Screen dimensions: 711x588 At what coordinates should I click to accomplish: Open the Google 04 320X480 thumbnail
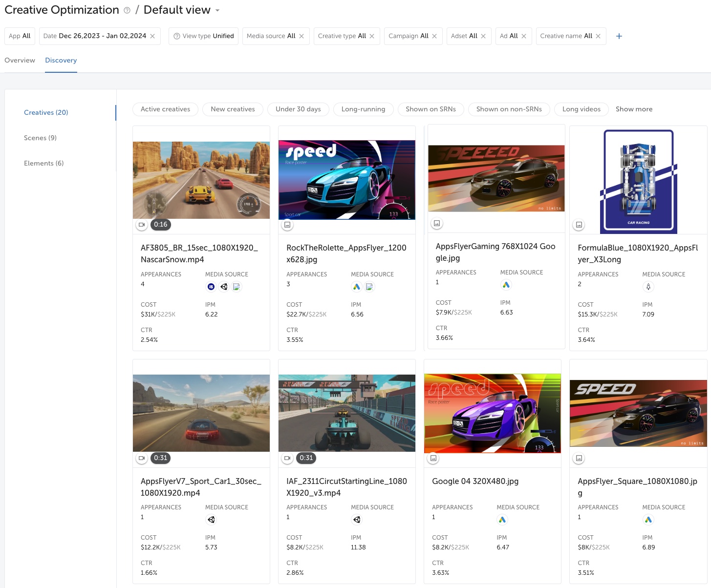[x=492, y=413]
